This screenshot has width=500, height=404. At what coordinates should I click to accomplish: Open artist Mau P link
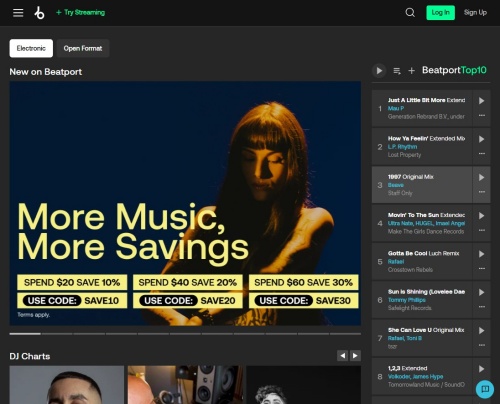click(x=396, y=108)
